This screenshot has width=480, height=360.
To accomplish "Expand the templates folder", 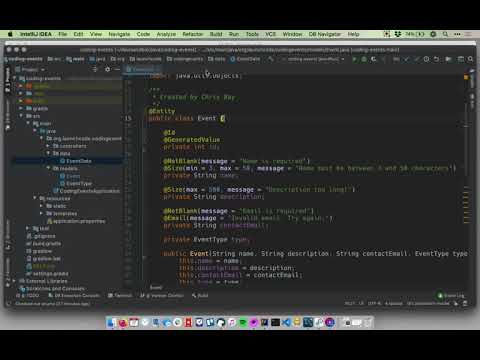I will tap(41, 213).
